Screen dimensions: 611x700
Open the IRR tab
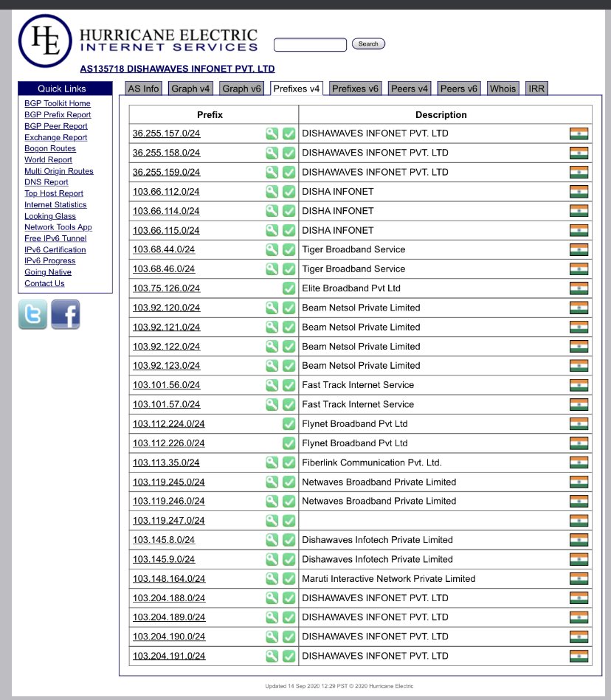point(536,89)
